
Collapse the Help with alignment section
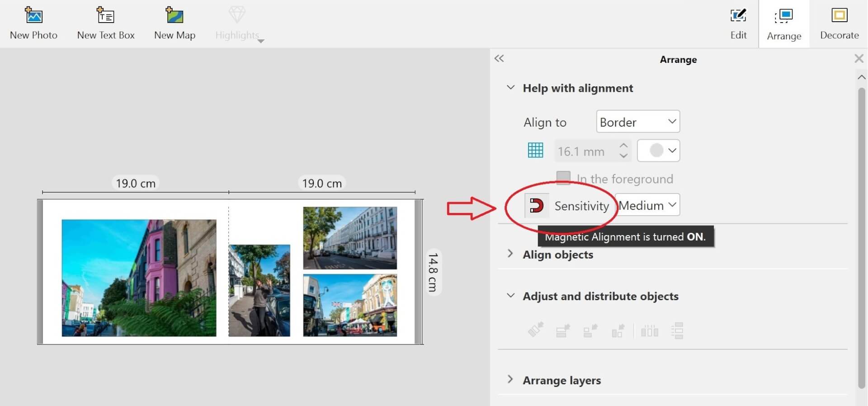click(510, 88)
